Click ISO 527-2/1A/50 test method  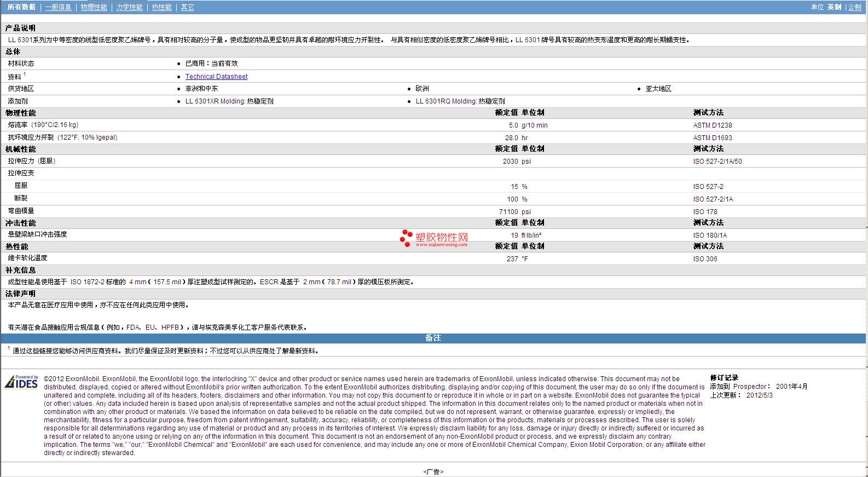click(717, 162)
